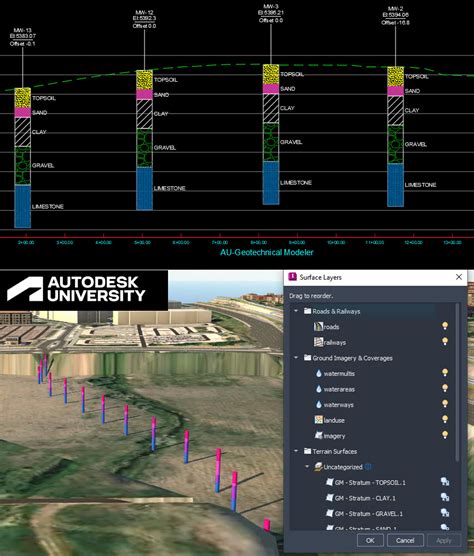Click the hatched CLAY layer of MW-13 borehole
The width and height of the screenshot is (474, 556).
point(22,132)
